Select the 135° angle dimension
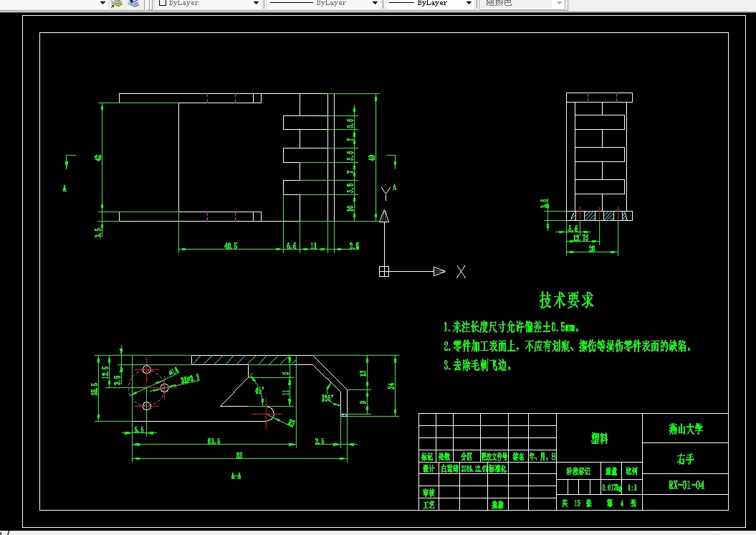The height and width of the screenshot is (535, 756). pyautogui.click(x=327, y=398)
